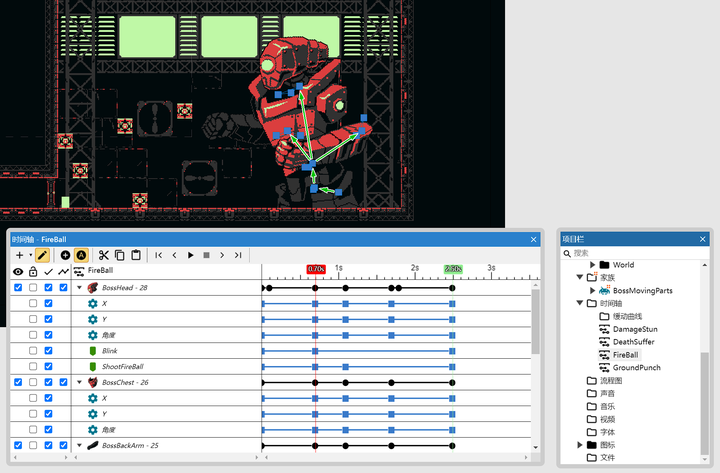Click the gear icon of BossHead's 角度 row
The width and height of the screenshot is (720, 473).
(93, 335)
